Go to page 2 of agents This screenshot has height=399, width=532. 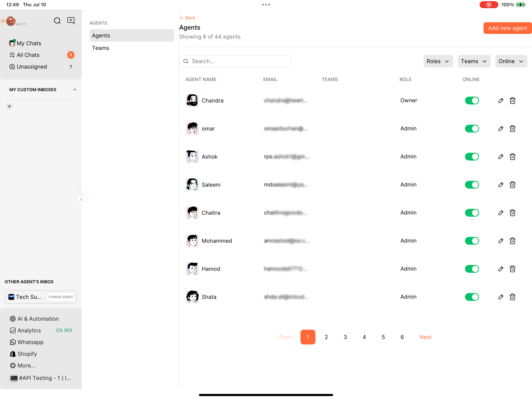coord(326,337)
